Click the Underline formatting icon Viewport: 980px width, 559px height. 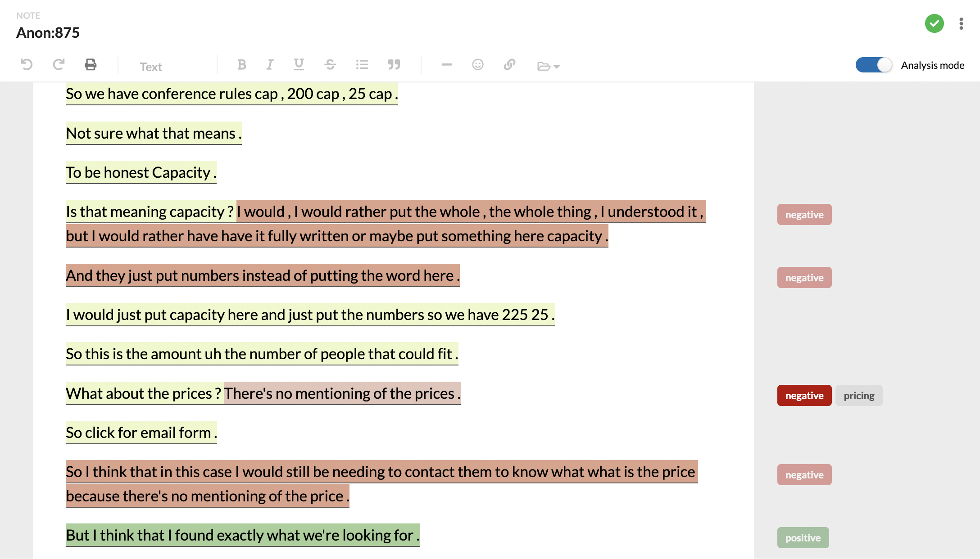(x=299, y=65)
